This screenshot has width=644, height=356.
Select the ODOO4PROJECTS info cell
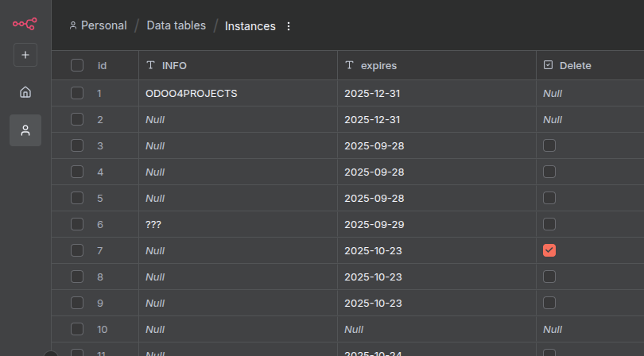coord(191,93)
